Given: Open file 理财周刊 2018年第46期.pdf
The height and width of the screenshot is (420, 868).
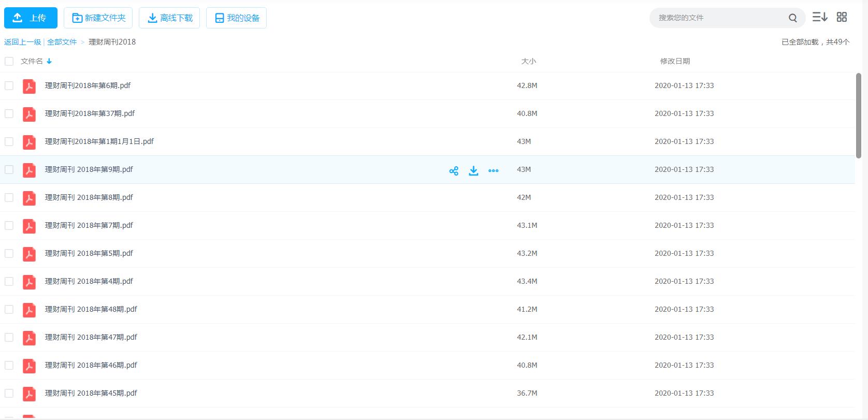Looking at the screenshot, I should pyautogui.click(x=91, y=365).
